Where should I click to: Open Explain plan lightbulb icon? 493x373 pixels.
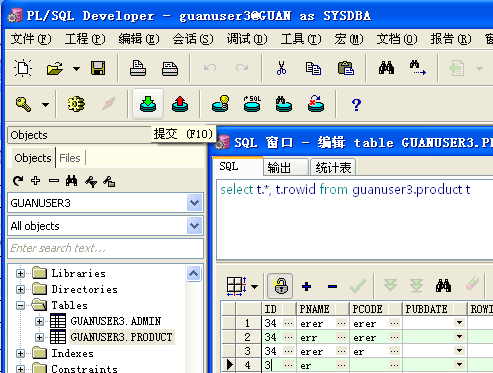point(220,104)
